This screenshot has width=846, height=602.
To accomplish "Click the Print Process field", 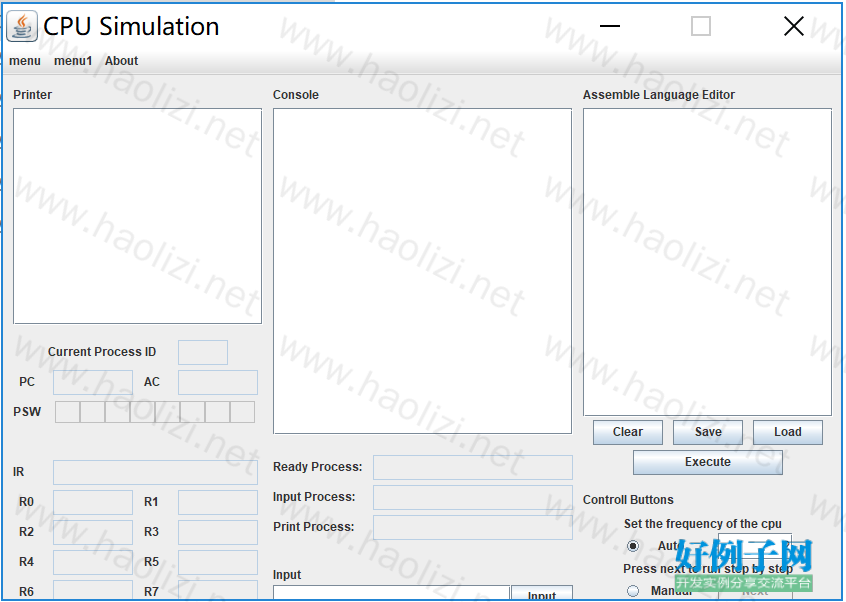I will (472, 527).
